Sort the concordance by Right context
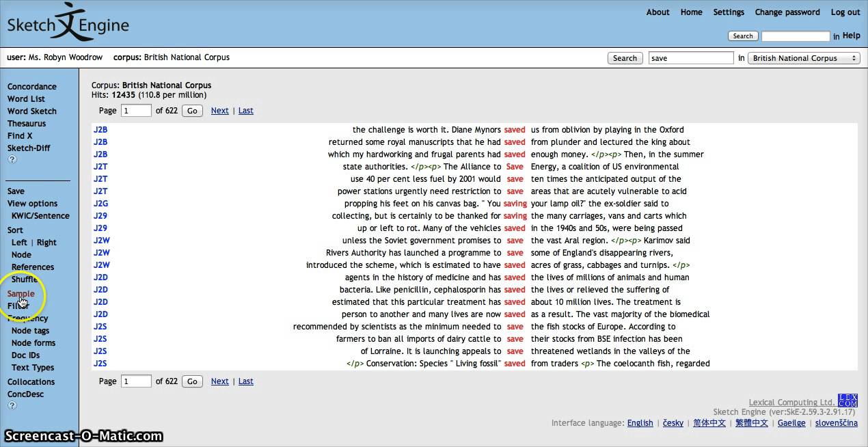The image size is (868, 447). click(46, 243)
